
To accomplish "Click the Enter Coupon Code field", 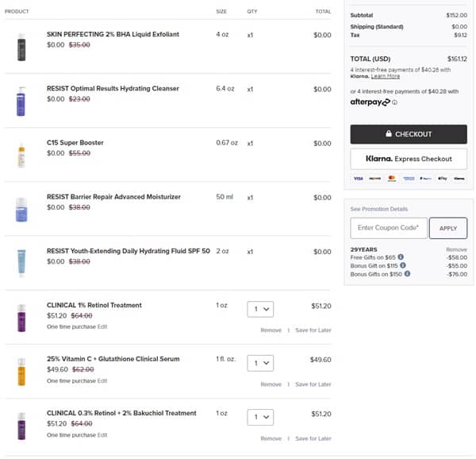I will pos(389,228).
